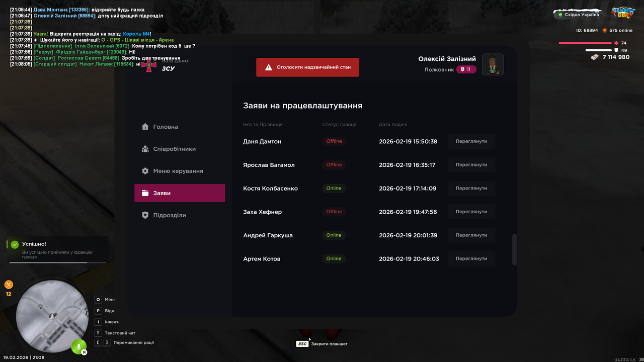Click Online status of Костя Колбасенко
The width and height of the screenshot is (644, 362).
pos(334,188)
